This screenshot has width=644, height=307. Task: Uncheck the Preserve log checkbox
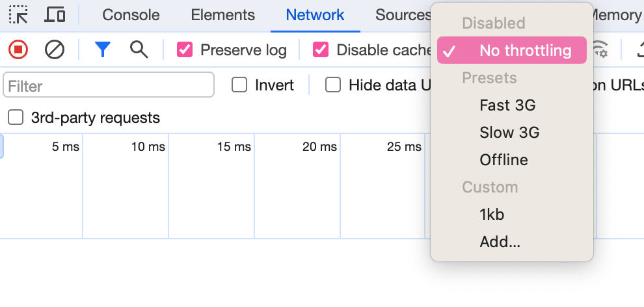(185, 49)
